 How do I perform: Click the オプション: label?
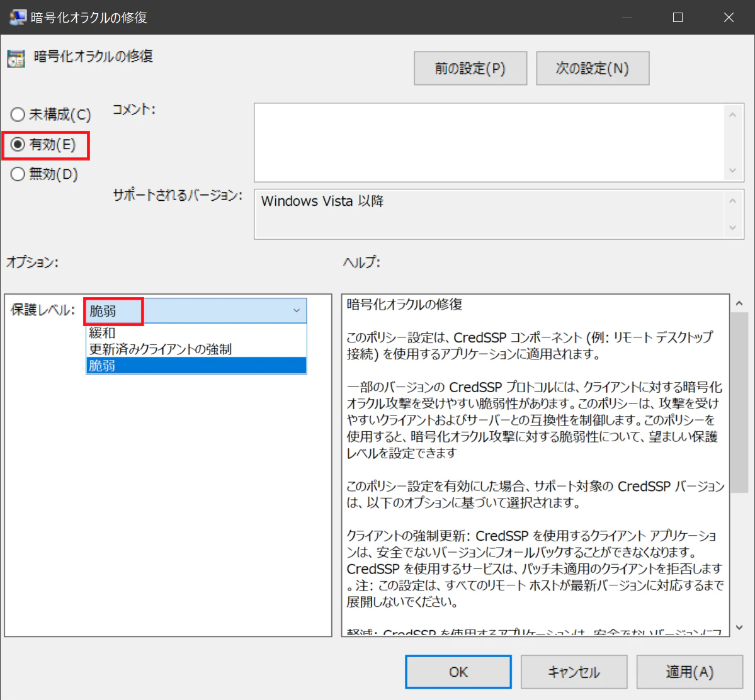pyautogui.click(x=32, y=263)
